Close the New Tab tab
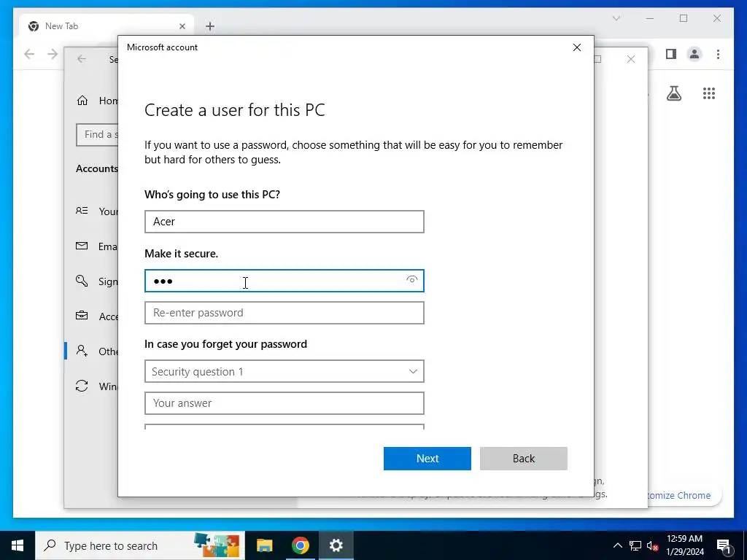747x560 pixels. pos(182,26)
